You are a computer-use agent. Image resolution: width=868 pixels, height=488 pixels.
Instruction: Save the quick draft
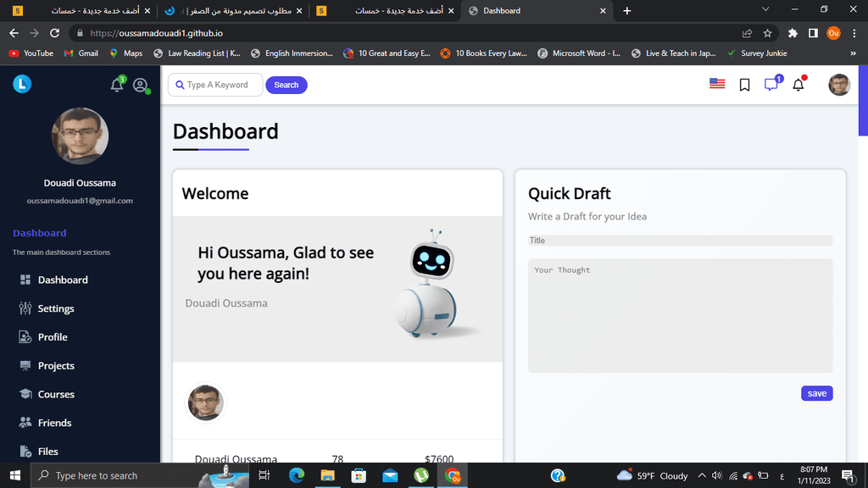click(x=816, y=393)
